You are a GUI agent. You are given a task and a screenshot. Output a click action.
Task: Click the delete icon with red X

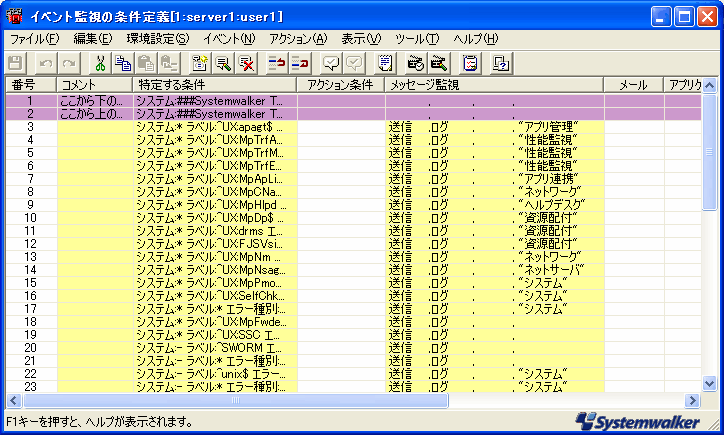[246, 63]
